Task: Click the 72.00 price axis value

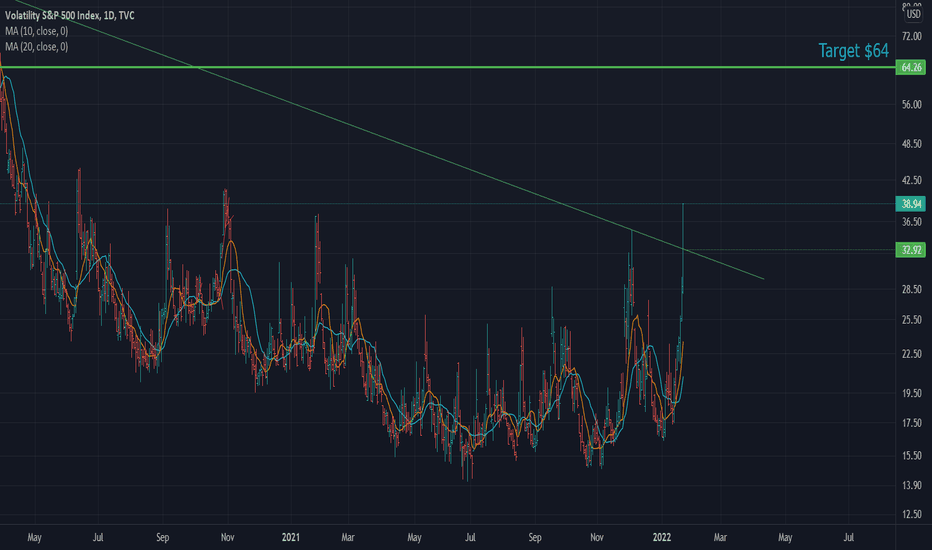Action: coord(911,36)
